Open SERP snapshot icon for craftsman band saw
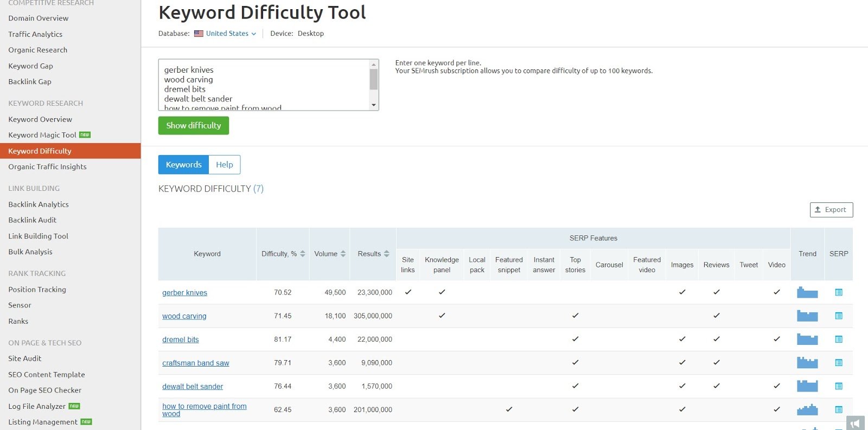Viewport: 868px width, 430px height. (839, 363)
